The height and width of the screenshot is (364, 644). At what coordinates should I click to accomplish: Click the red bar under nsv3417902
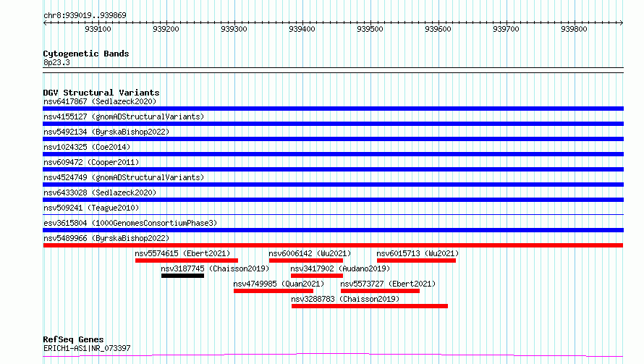pyautogui.click(x=317, y=276)
